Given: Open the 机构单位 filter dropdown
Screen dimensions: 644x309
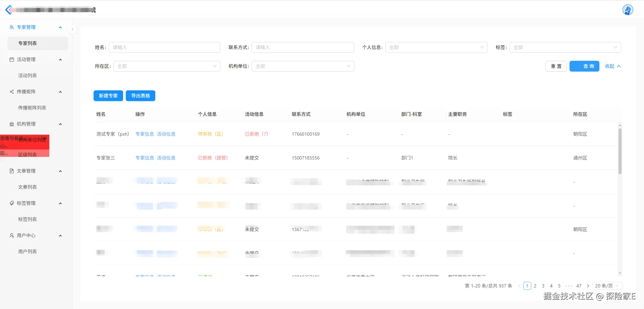Looking at the screenshot, I should click(303, 66).
